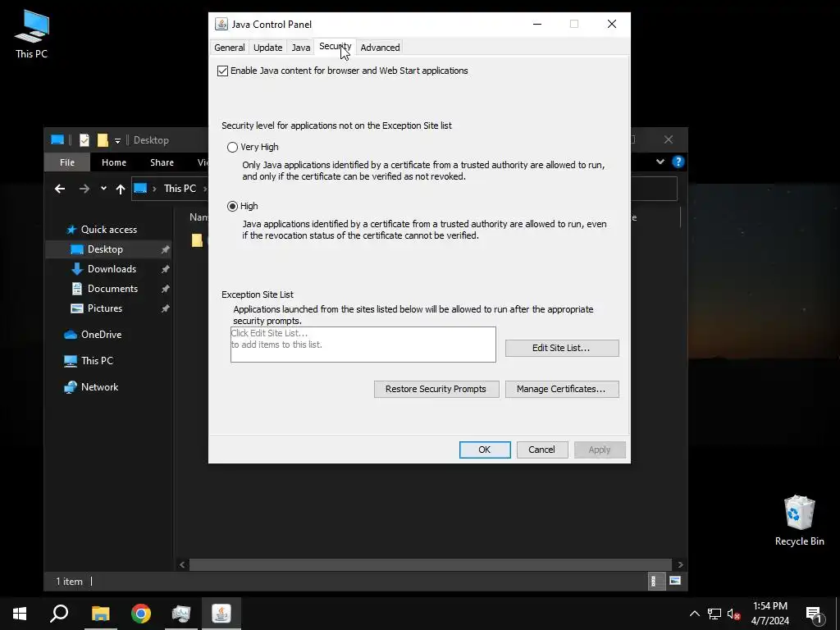The width and height of the screenshot is (840, 630).
Task: Switch to the Advanced tab
Action: [380, 47]
